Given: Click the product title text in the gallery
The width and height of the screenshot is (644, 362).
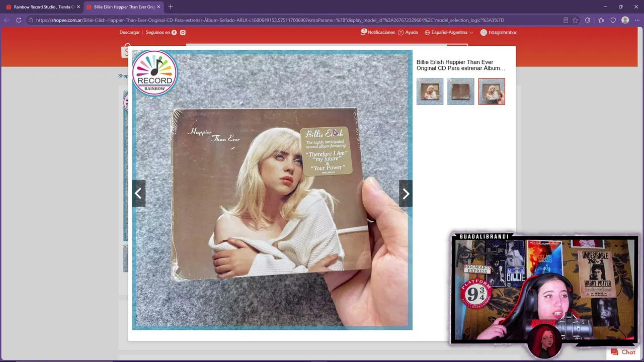Looking at the screenshot, I should 461,65.
